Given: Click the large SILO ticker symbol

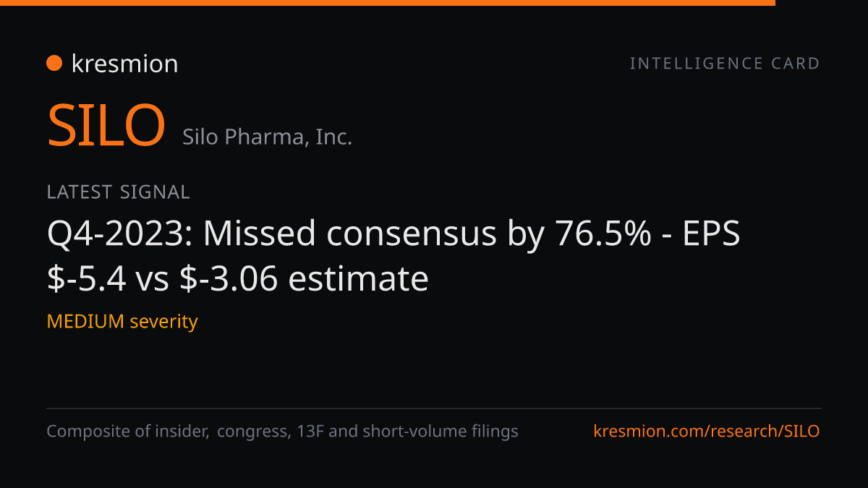Looking at the screenshot, I should (106, 125).
